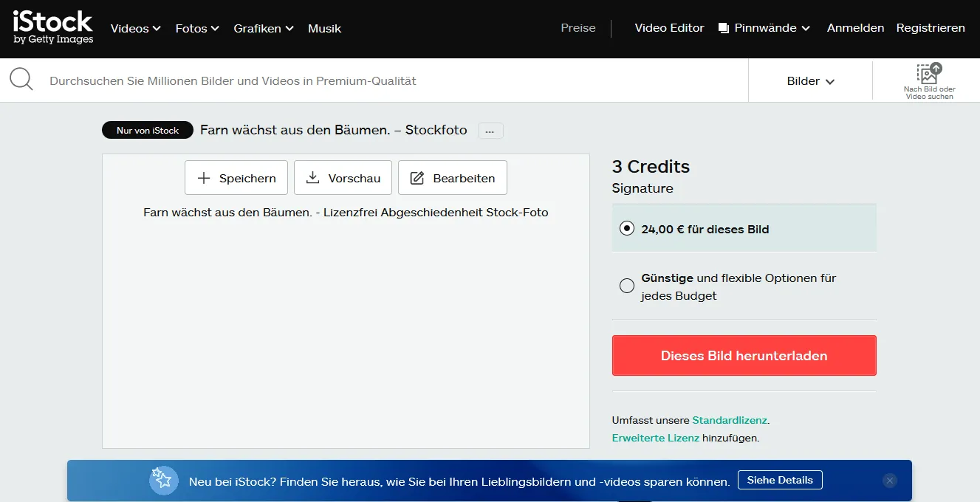
Task: Open the Erweiterte Lizenz link
Action: [656, 438]
